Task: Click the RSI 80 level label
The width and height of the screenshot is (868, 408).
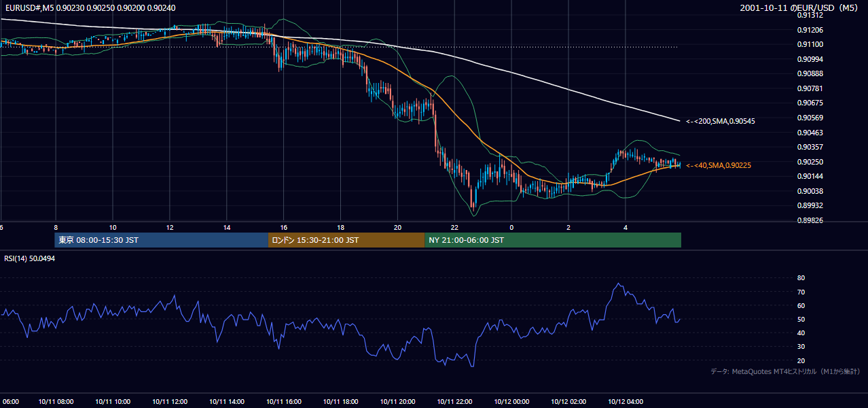Action: pyautogui.click(x=801, y=278)
